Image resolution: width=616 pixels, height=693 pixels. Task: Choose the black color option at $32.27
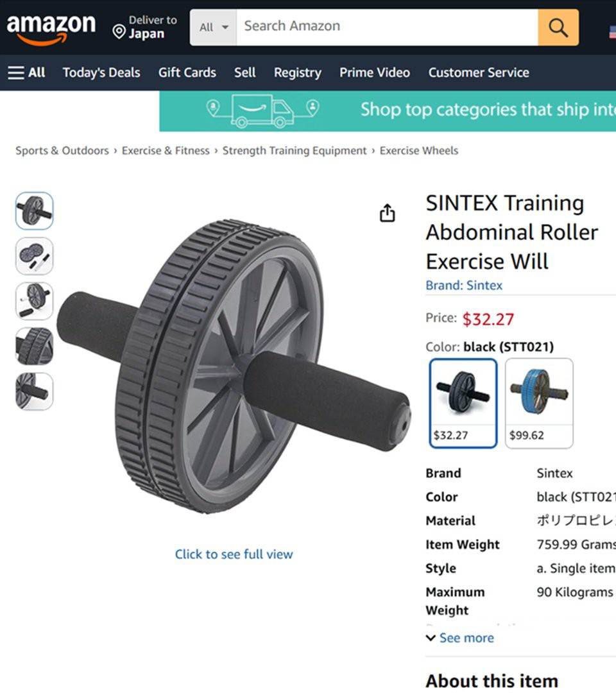click(x=463, y=403)
